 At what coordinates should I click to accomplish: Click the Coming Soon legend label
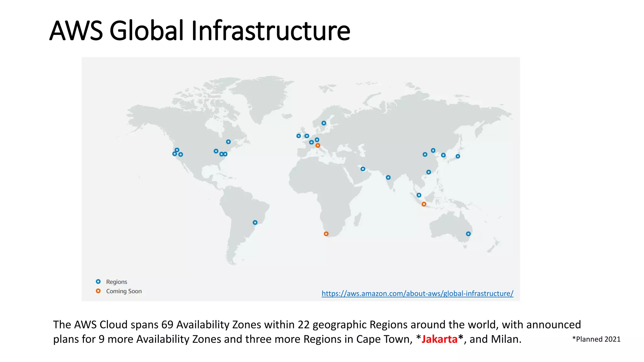[124, 291]
